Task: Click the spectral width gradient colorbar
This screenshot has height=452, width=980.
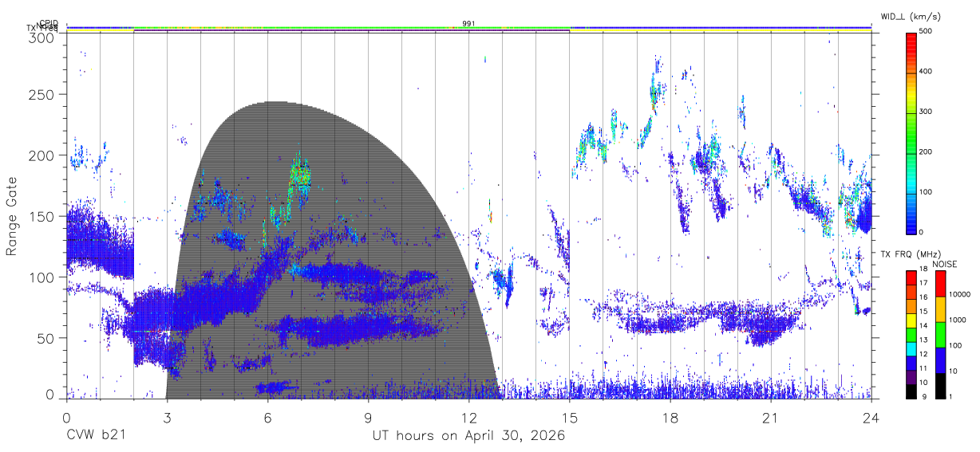Action: tap(911, 132)
